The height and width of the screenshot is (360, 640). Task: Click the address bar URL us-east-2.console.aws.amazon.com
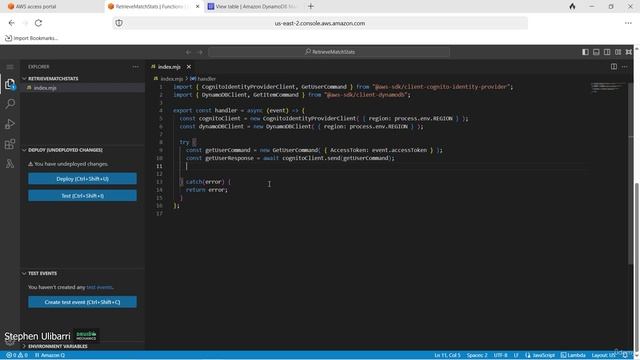320,23
